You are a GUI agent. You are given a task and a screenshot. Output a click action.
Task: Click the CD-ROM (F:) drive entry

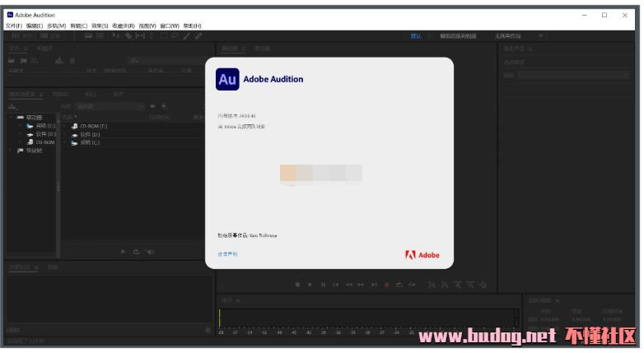click(93, 126)
